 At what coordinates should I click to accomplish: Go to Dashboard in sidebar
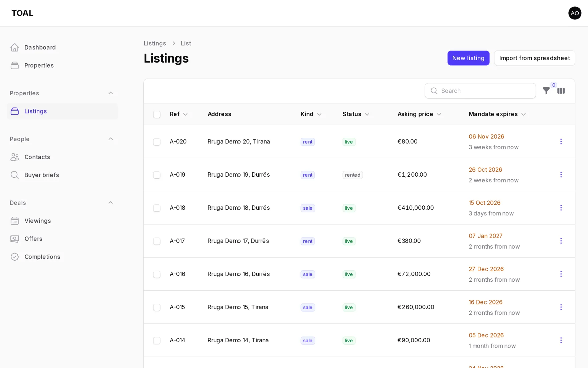tap(62, 48)
